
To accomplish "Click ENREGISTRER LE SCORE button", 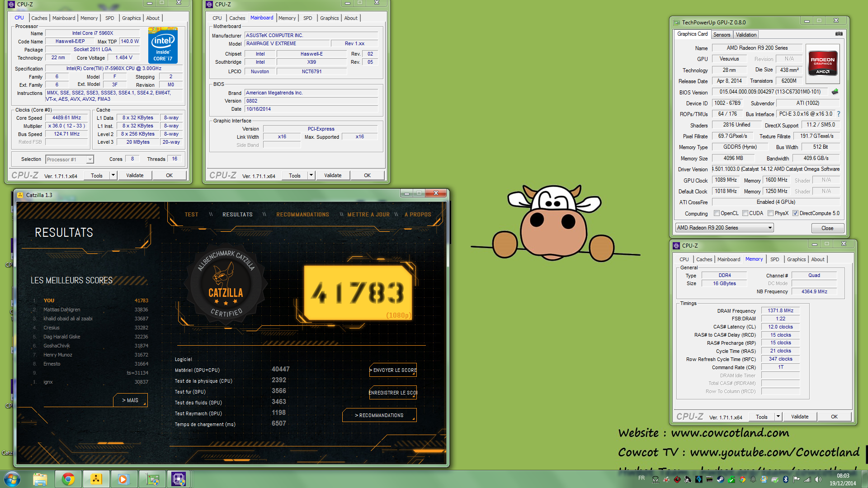I will tap(393, 393).
